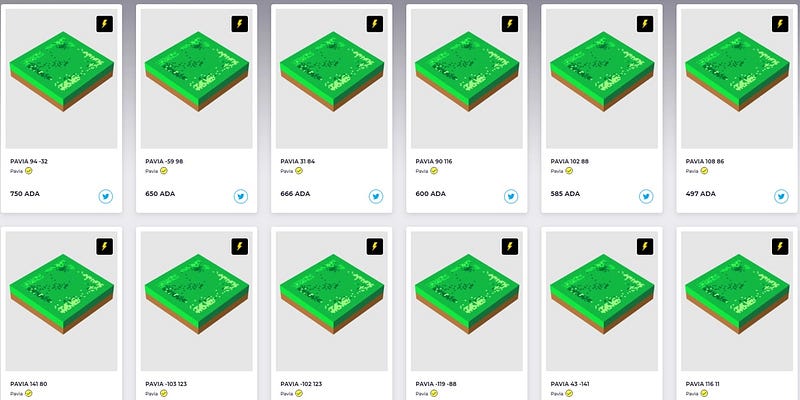The image size is (800, 400).
Task: Click the 600 ADA price on PAVIA 90 116
Action: pyautogui.click(x=430, y=194)
